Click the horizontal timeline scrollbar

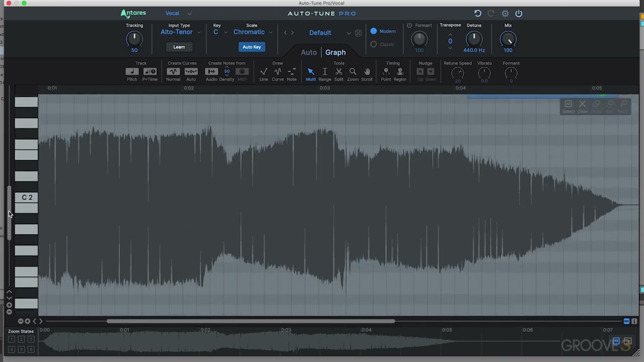pos(251,321)
